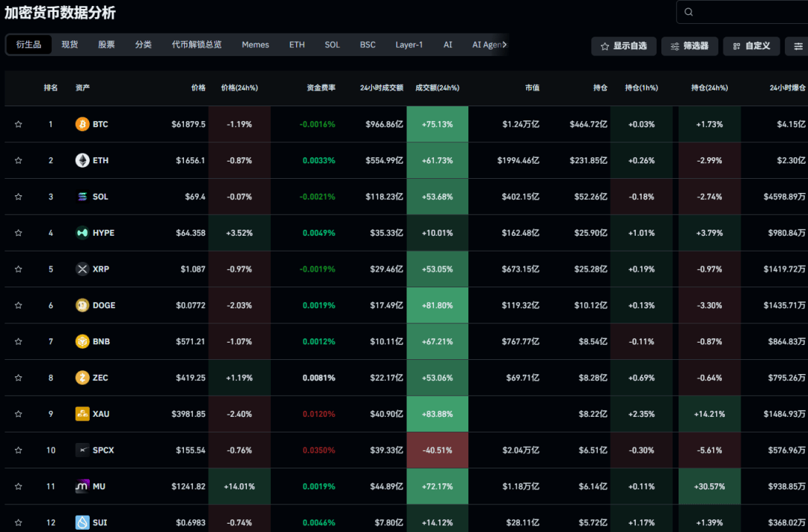Image resolution: width=808 pixels, height=532 pixels.
Task: Click the SUI droplet icon
Action: click(82, 522)
